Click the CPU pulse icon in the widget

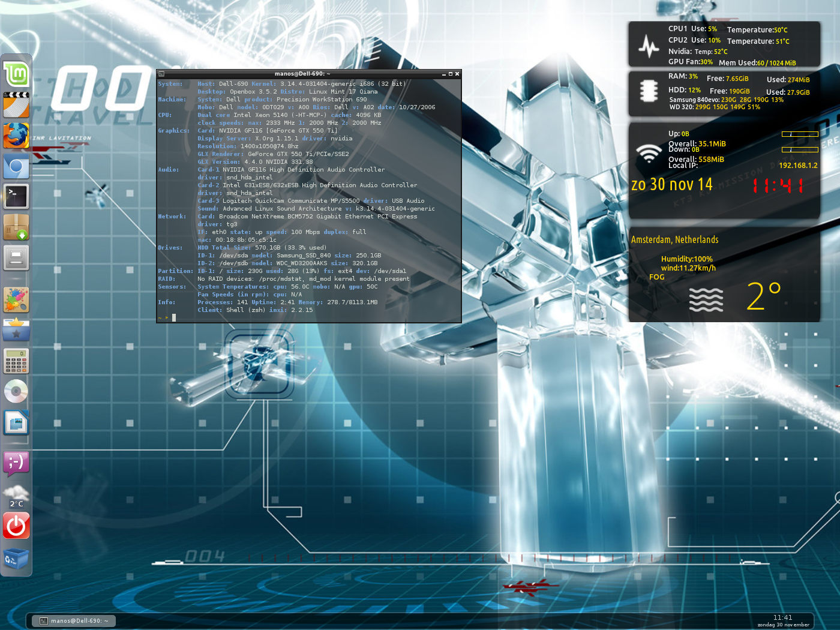[649, 46]
